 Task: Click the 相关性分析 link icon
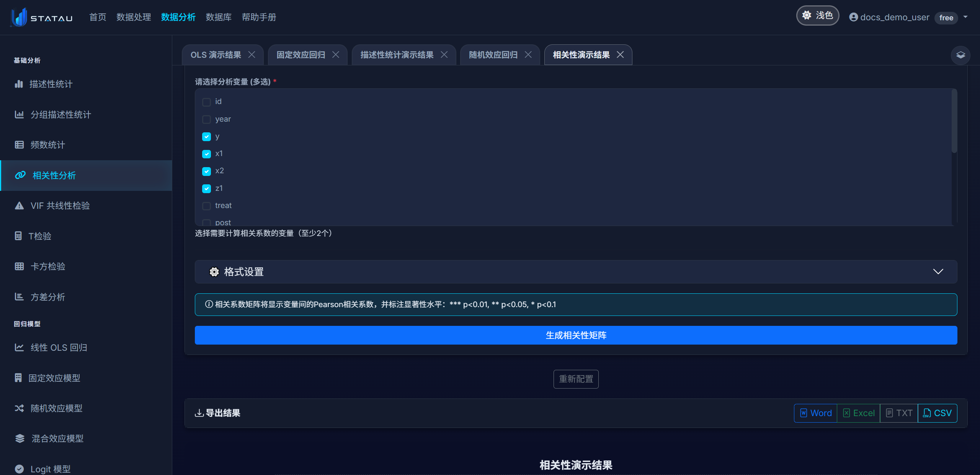pyautogui.click(x=20, y=175)
